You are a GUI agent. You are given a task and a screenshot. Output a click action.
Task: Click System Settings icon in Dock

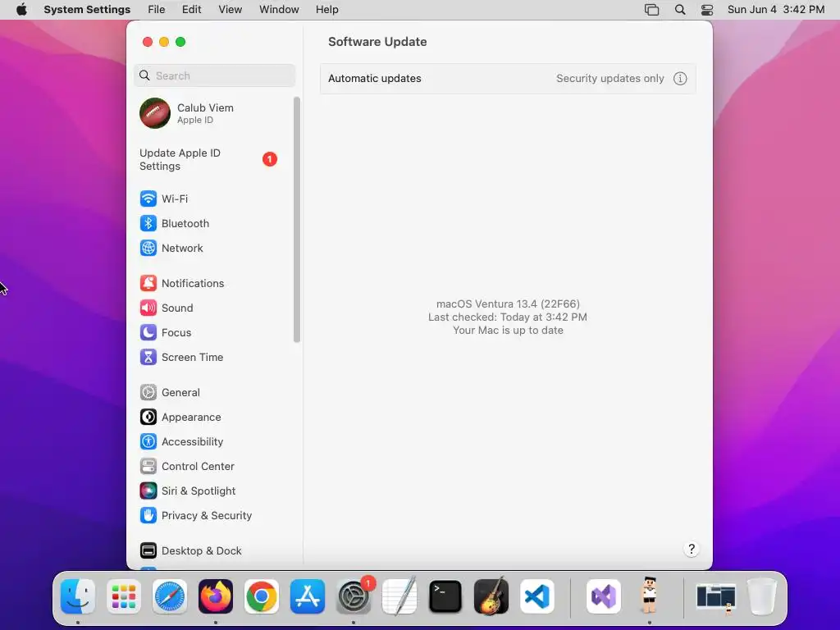point(354,596)
